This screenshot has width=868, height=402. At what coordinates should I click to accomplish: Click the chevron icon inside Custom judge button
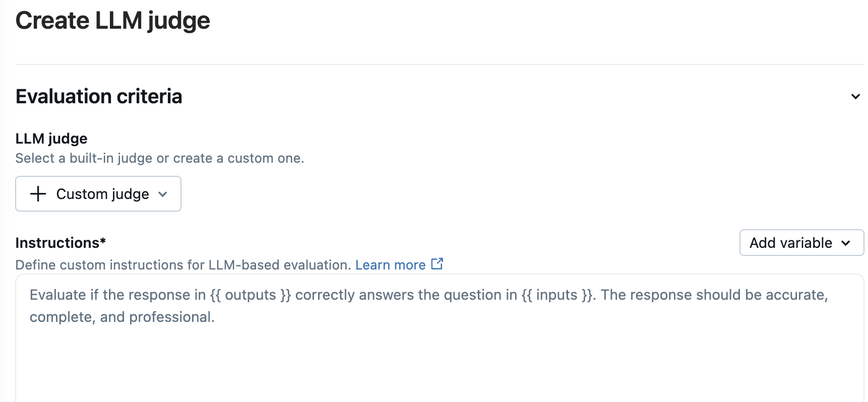(x=162, y=194)
